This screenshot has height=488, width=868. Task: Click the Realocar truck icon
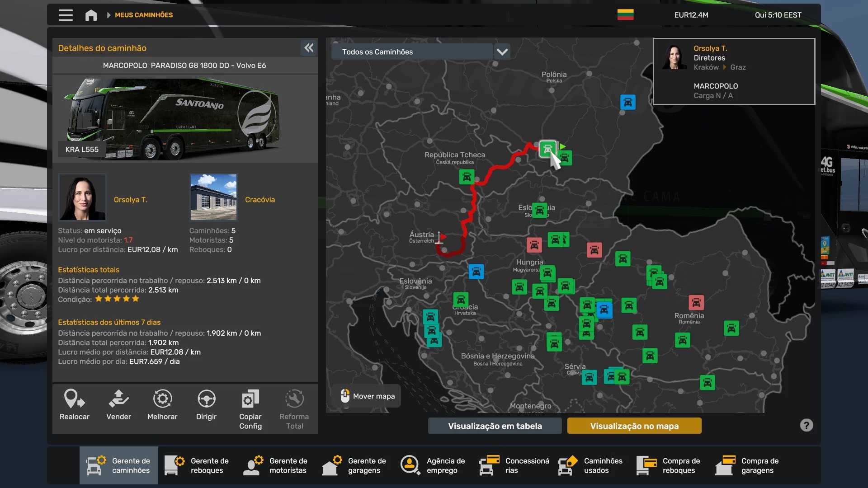point(74,399)
